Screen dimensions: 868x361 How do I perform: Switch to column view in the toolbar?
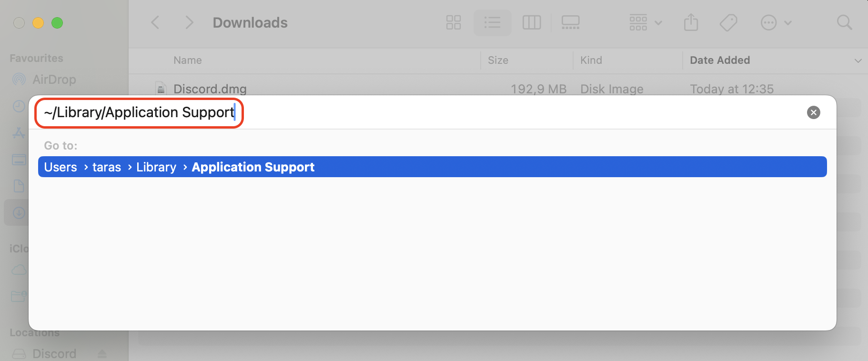pyautogui.click(x=532, y=22)
